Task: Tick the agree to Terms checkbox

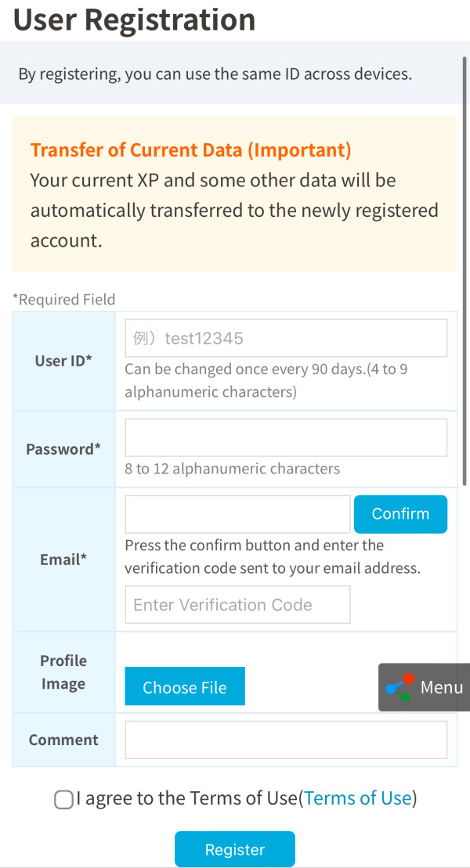Action: pyautogui.click(x=63, y=799)
